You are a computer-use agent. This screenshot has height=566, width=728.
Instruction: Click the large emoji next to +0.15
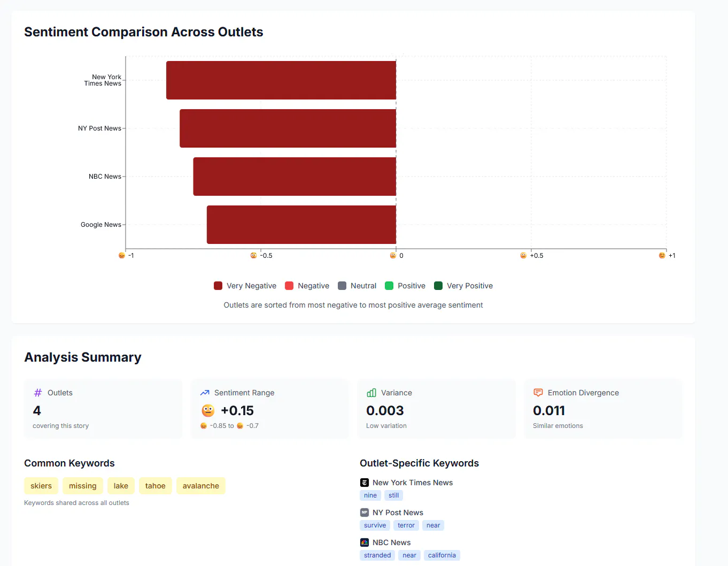208,410
